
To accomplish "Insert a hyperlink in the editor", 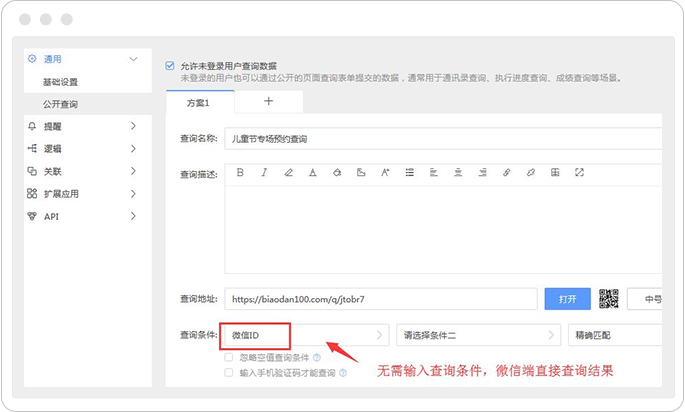I will tap(507, 173).
